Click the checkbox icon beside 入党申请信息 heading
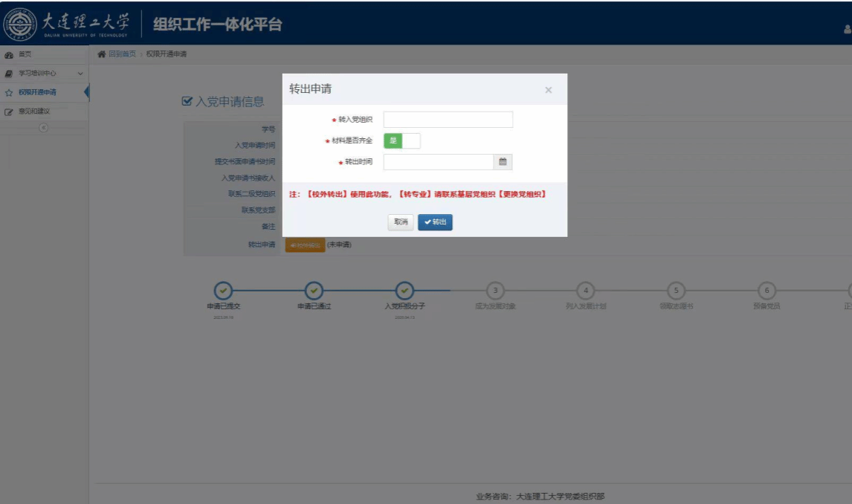 click(187, 101)
